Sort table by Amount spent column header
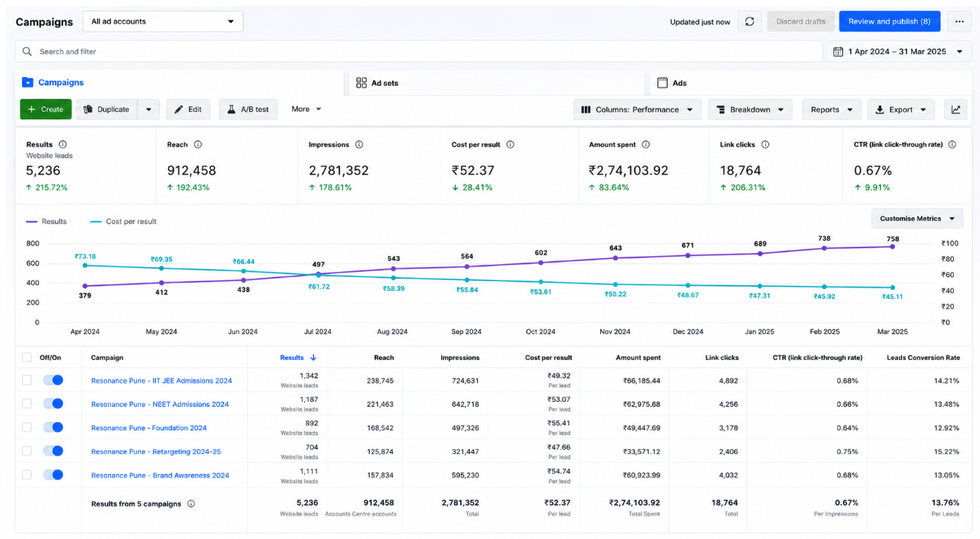980x539 pixels. [x=638, y=357]
